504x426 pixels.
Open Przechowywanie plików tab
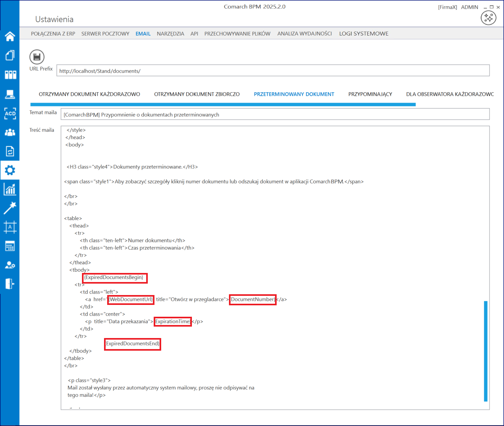(237, 34)
